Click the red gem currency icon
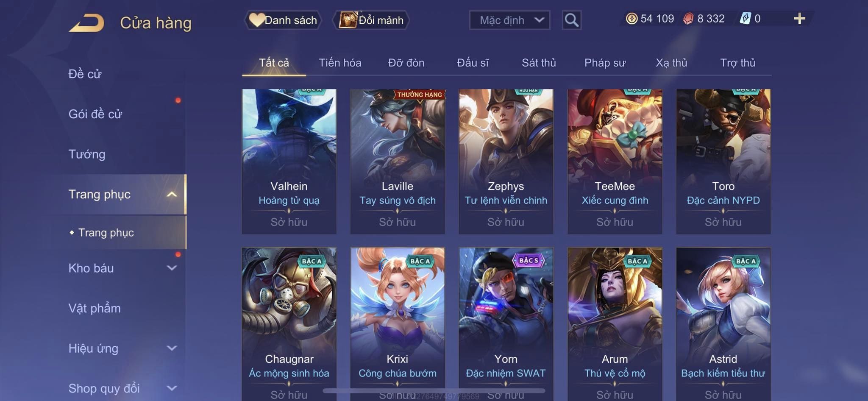868x401 pixels. click(688, 19)
